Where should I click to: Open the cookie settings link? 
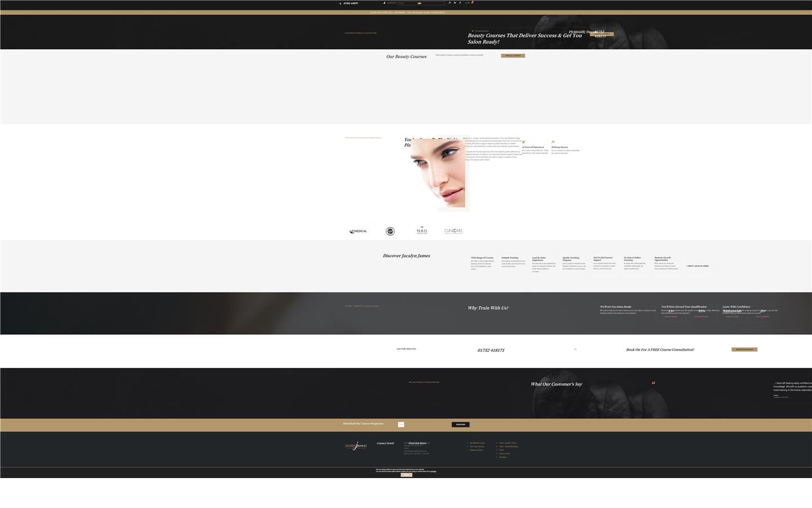(433, 471)
